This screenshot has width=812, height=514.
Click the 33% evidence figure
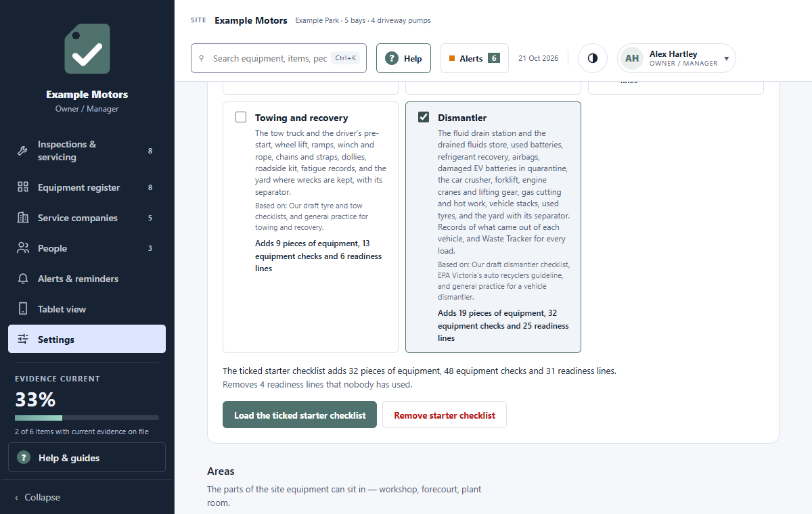click(x=35, y=400)
